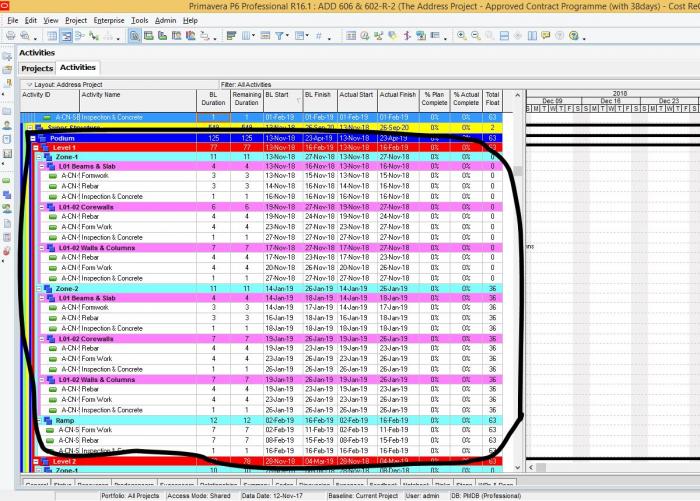Select the Activities tab
Screen dimensions: 700x501
78,67
